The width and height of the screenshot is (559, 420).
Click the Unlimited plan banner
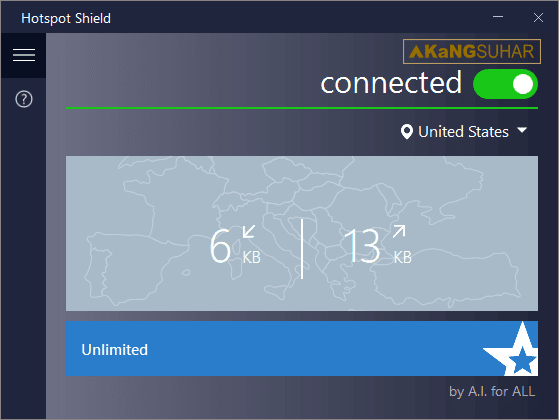(302, 349)
